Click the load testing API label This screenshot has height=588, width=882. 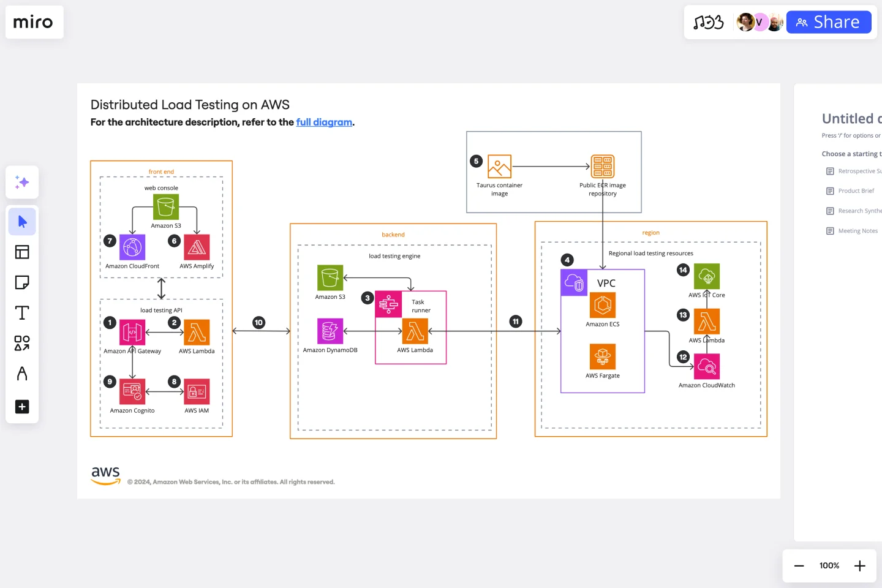coord(161,311)
